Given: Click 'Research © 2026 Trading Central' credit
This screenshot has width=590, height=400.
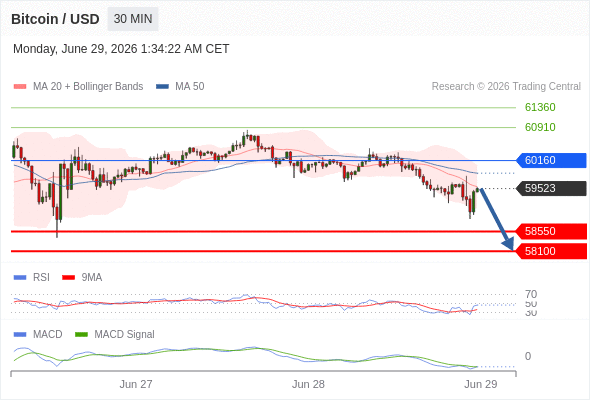Looking at the screenshot, I should [x=506, y=87].
